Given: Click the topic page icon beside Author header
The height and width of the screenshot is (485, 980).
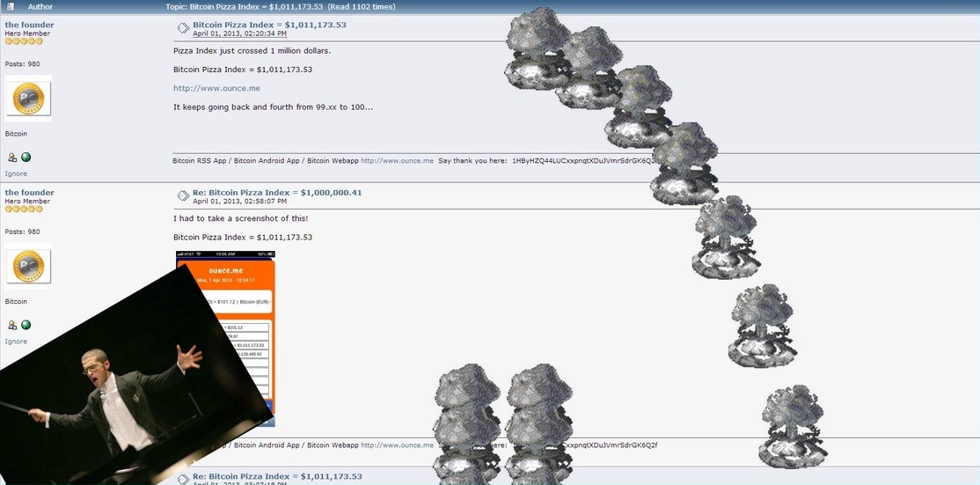Looking at the screenshot, I should pos(10,7).
